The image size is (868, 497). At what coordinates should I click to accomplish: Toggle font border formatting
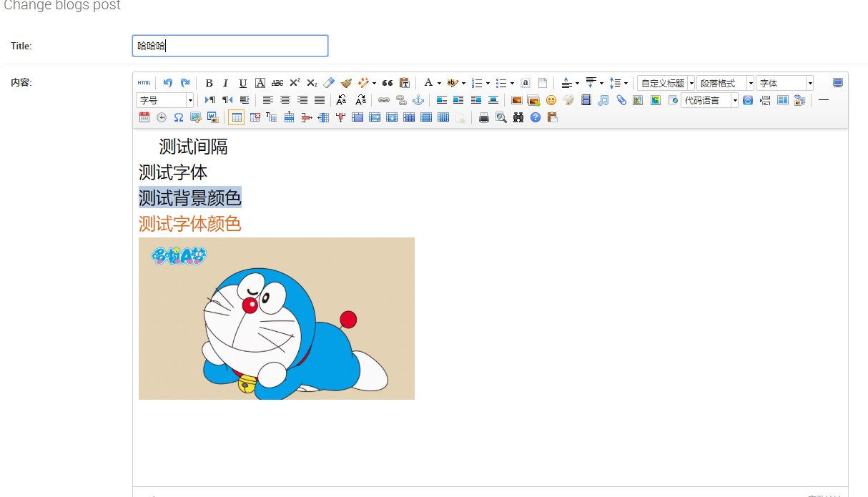[x=260, y=83]
